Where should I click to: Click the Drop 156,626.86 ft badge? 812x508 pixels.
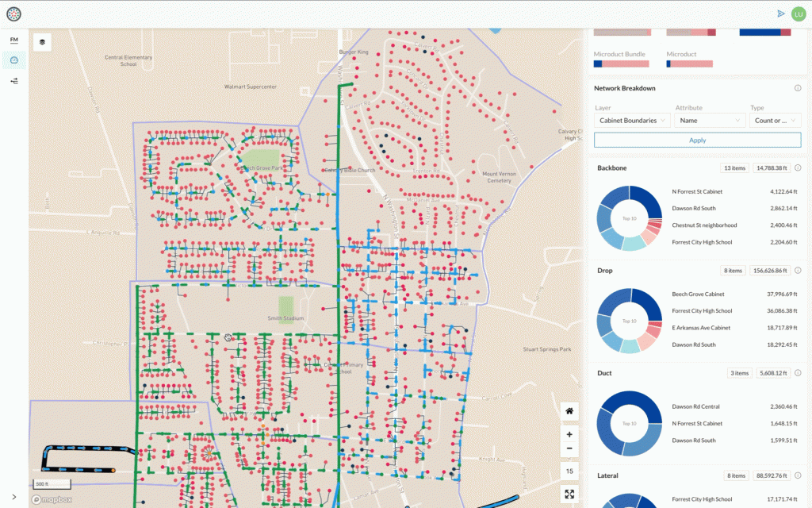(770, 271)
